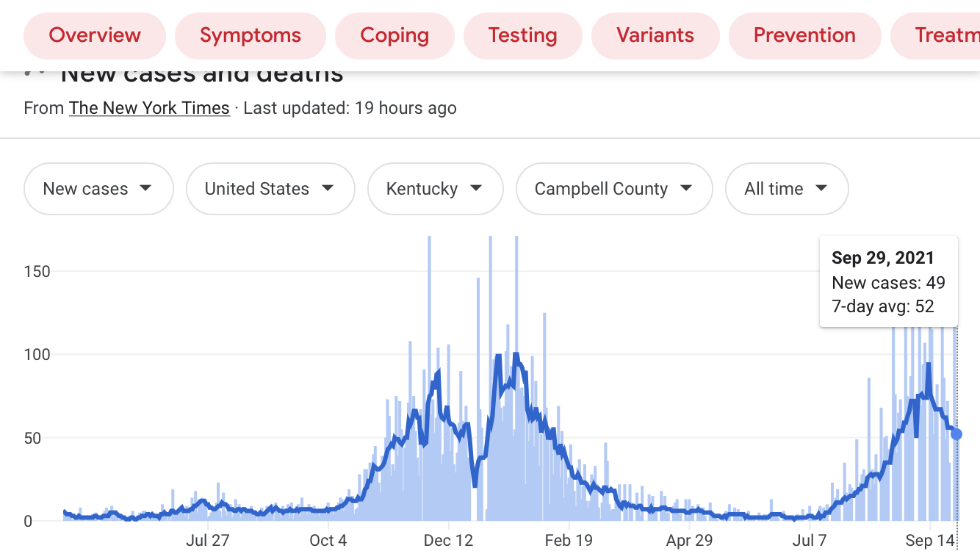Screen dimensions: 980x551
Task: Click the Feb 19 date label on chart
Action: click(x=569, y=541)
